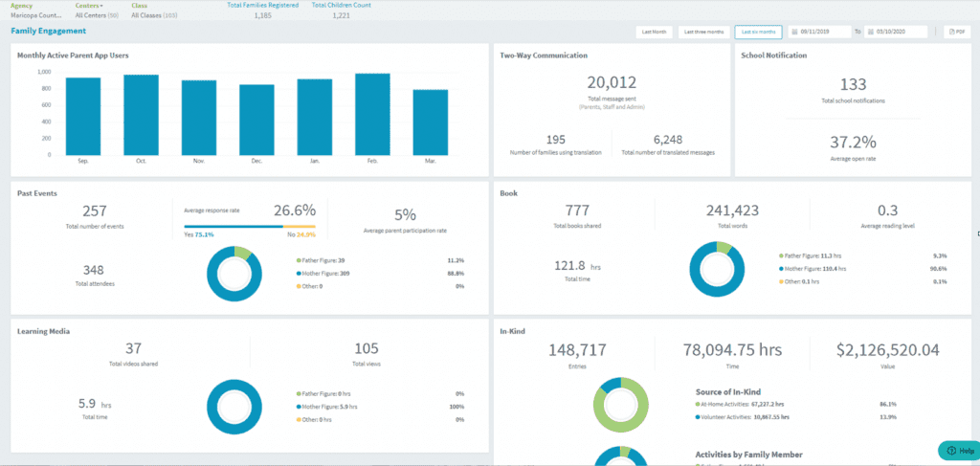Click the Source of In-Kind donut chart
Viewport: 980px width, 466px height.
[x=621, y=405]
